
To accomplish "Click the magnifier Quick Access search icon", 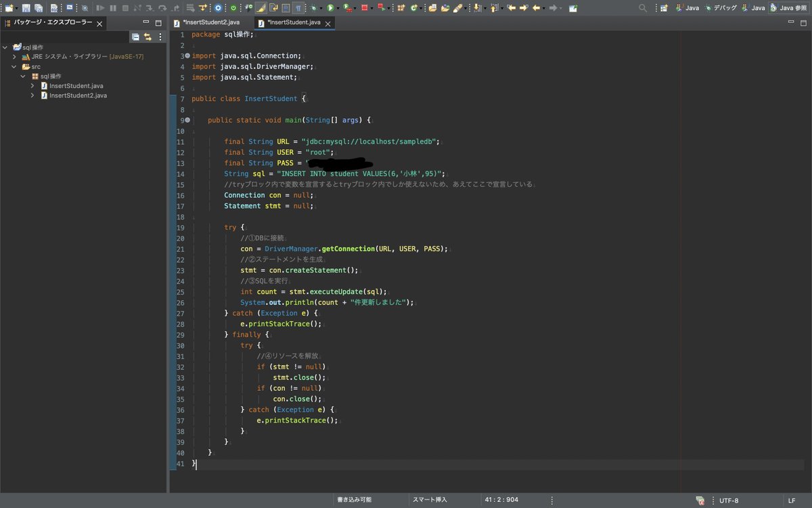I will [x=644, y=8].
